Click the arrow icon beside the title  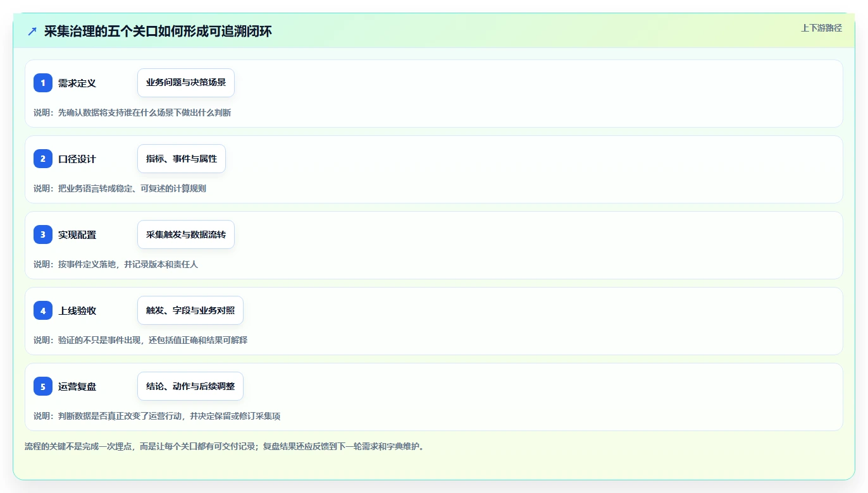(x=32, y=31)
